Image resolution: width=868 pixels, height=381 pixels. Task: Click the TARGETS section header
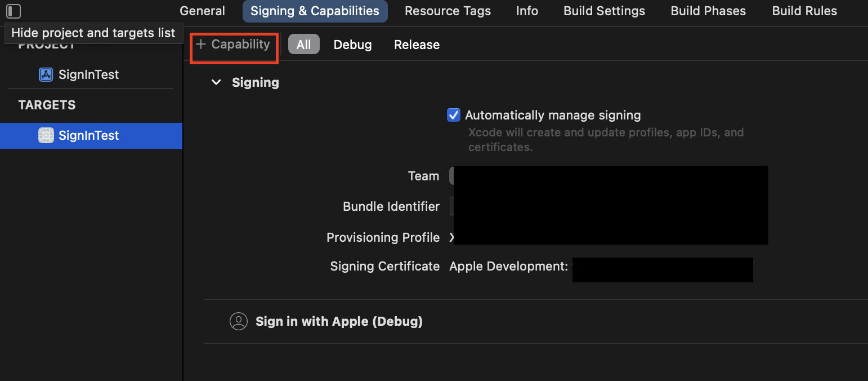[x=47, y=105]
